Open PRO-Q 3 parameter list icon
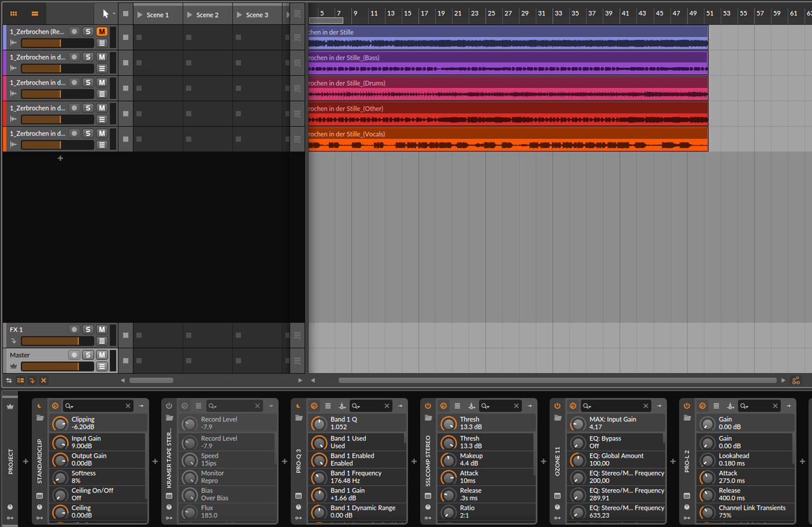 (x=328, y=406)
